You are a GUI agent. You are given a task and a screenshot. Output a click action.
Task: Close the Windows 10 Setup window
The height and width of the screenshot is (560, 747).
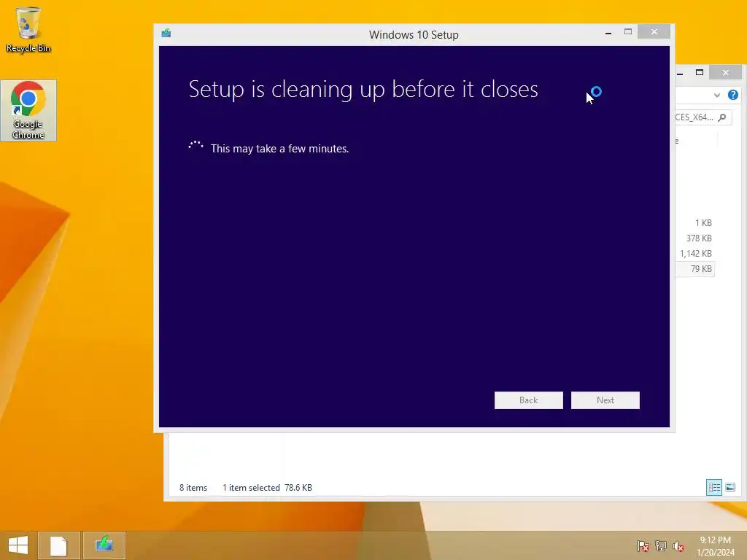654,32
